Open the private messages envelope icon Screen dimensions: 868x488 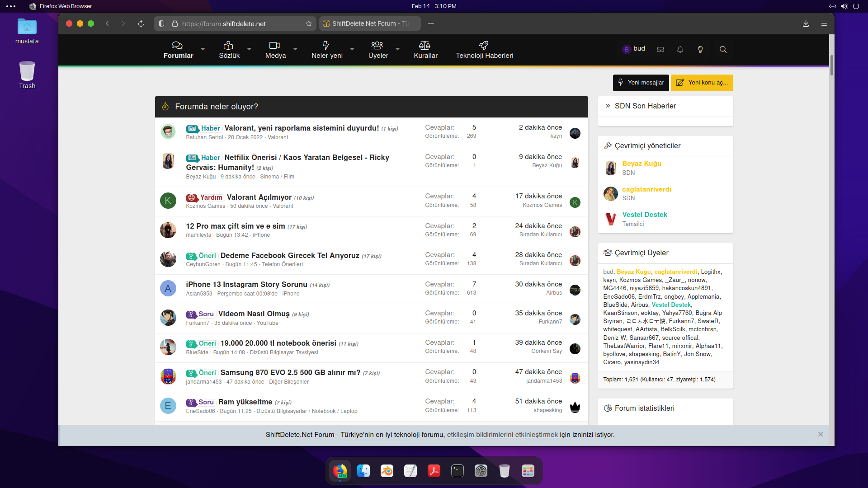pos(660,49)
